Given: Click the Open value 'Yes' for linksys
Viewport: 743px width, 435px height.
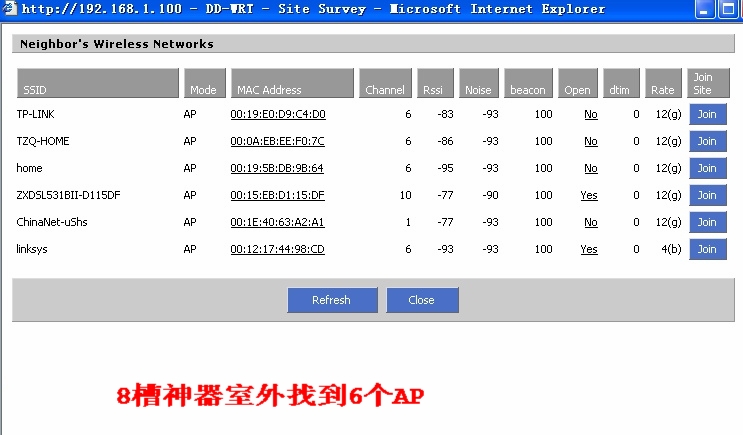Looking at the screenshot, I should coord(589,249).
